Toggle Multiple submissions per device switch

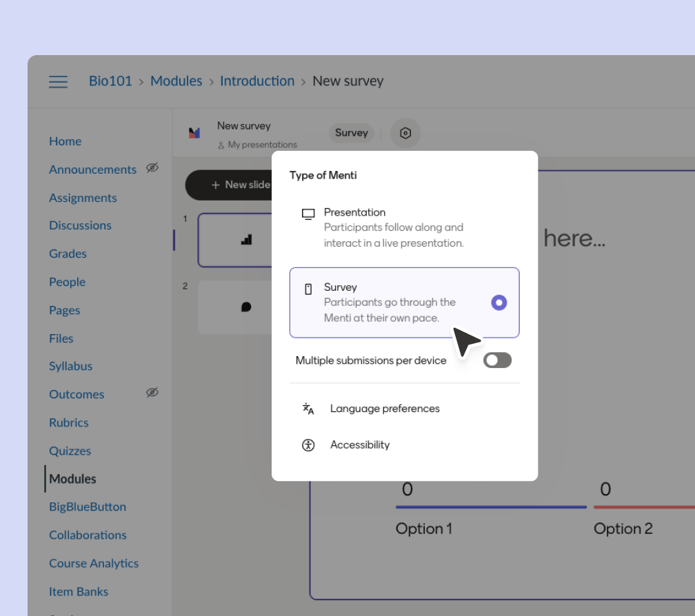coord(497,360)
